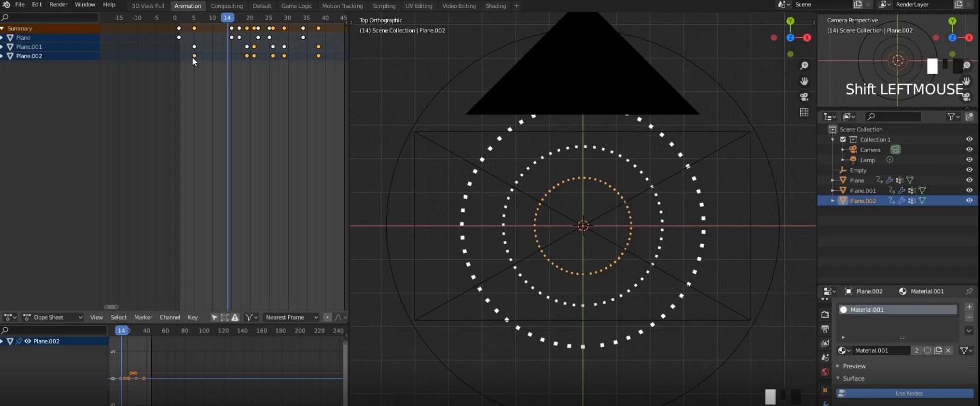
Task: Switch orthographic/perspective with the grid icon
Action: click(x=804, y=112)
